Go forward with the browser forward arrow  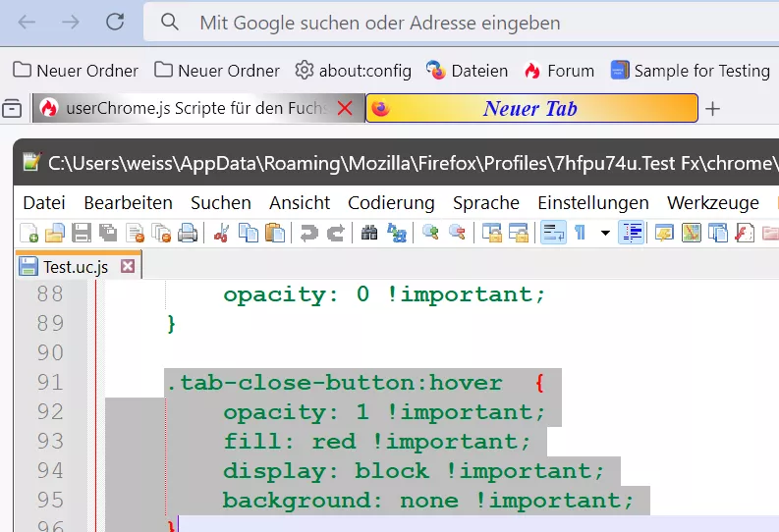71,22
